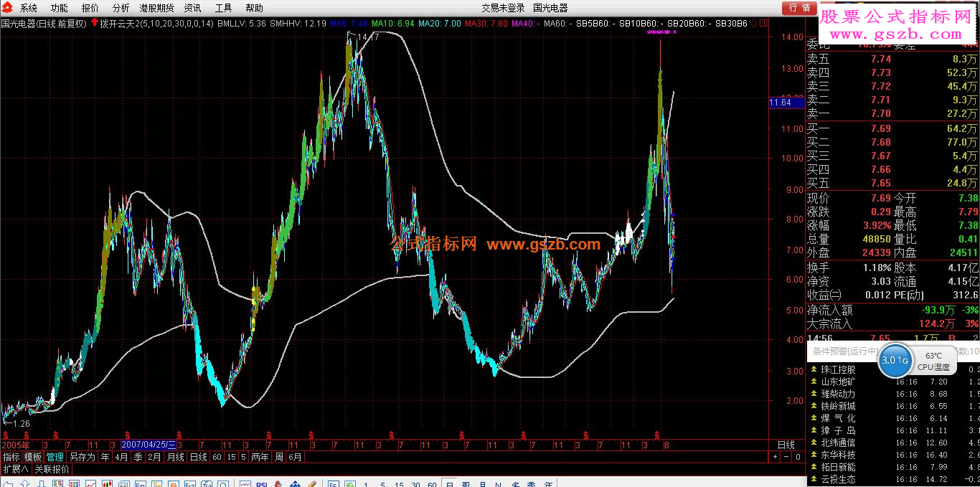Select the 獐子岛 alert row

[894, 430]
